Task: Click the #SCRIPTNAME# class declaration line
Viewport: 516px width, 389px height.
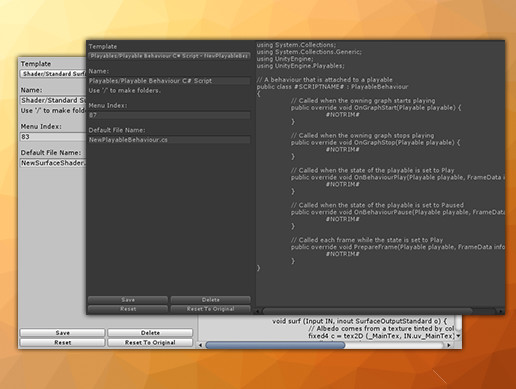Action: 332,87
